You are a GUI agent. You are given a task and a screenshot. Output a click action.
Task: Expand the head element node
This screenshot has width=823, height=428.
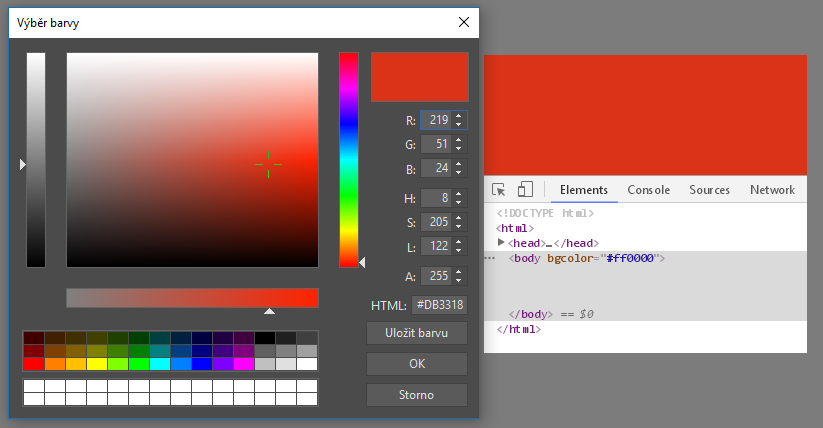[502, 243]
